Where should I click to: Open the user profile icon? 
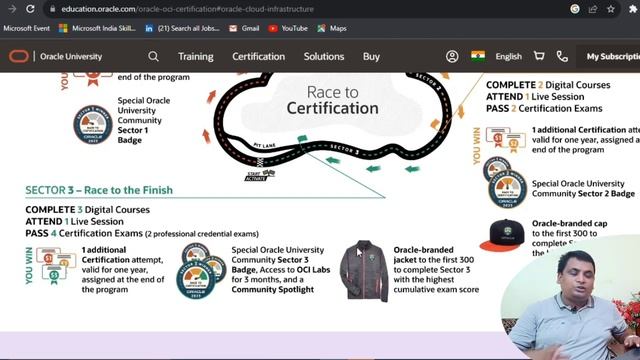[x=452, y=56]
